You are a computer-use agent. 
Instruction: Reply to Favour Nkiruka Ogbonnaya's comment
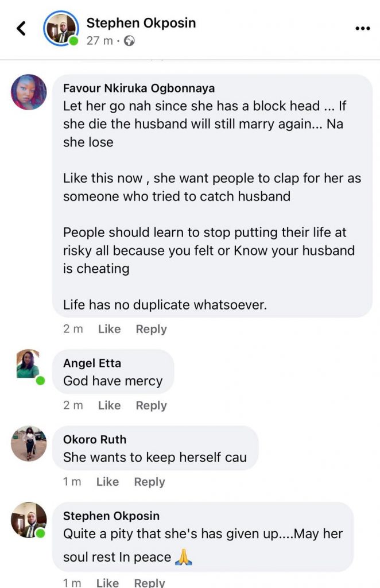coord(151,329)
